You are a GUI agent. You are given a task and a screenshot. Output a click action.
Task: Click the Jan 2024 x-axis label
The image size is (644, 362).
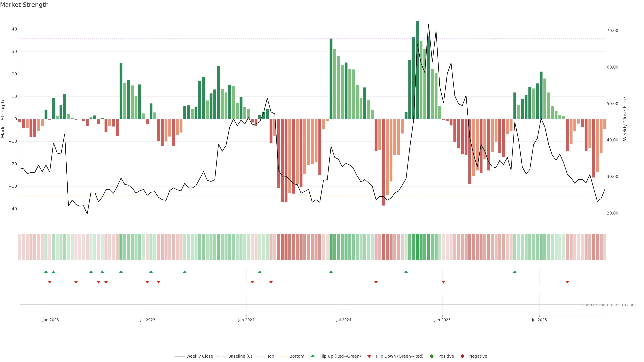246,320
